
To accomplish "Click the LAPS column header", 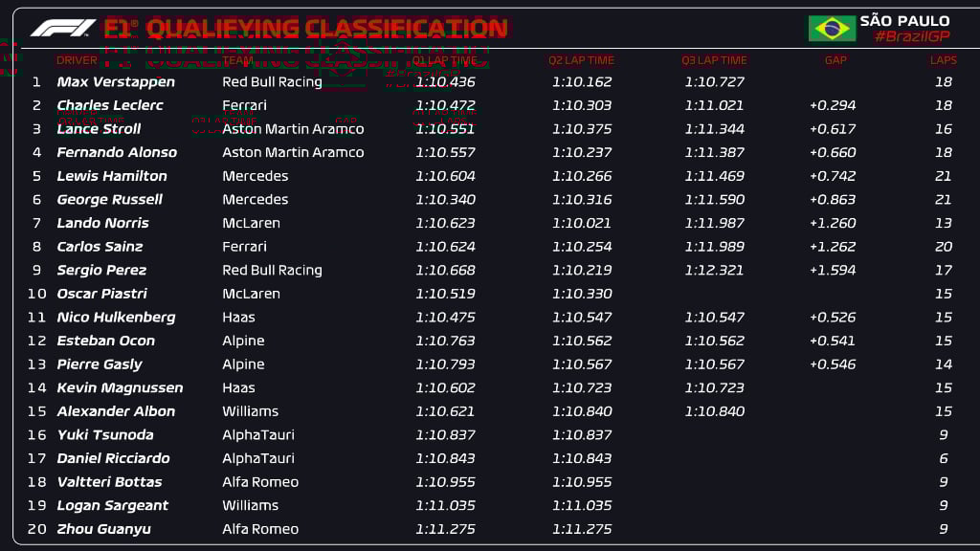I will tap(943, 60).
